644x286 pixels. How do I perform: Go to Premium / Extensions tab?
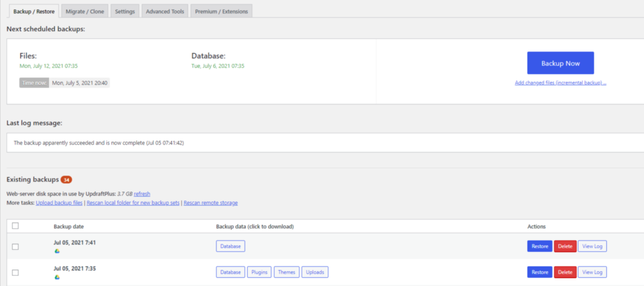coord(221,11)
